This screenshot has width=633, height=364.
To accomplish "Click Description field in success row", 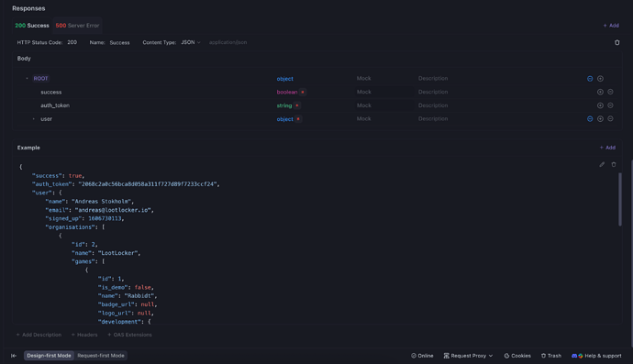I will click(433, 92).
